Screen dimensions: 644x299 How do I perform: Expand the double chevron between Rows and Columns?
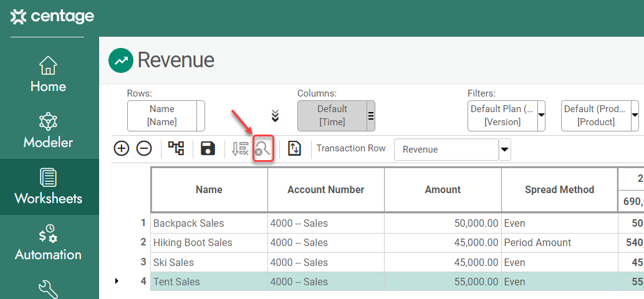[x=276, y=116]
